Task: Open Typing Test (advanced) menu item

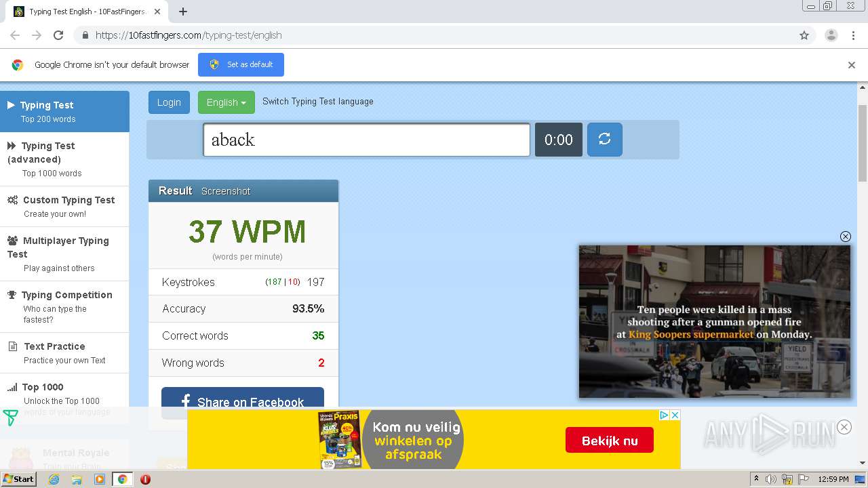Action: click(x=64, y=159)
